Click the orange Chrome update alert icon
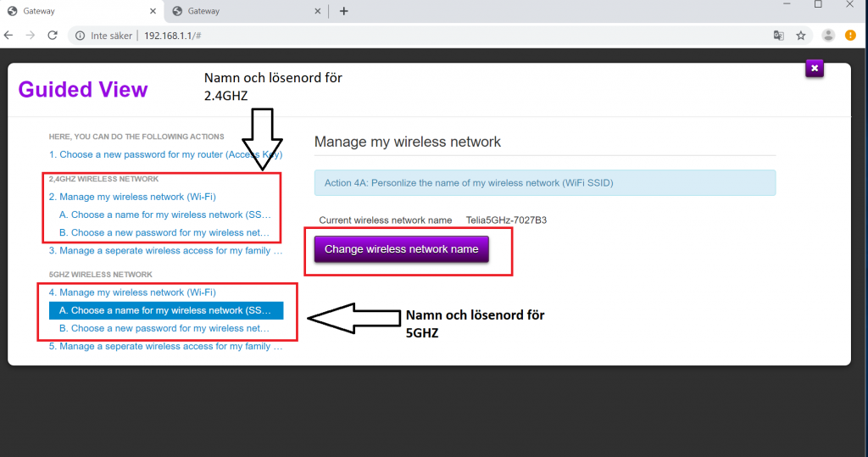The height and width of the screenshot is (457, 868). [850, 36]
